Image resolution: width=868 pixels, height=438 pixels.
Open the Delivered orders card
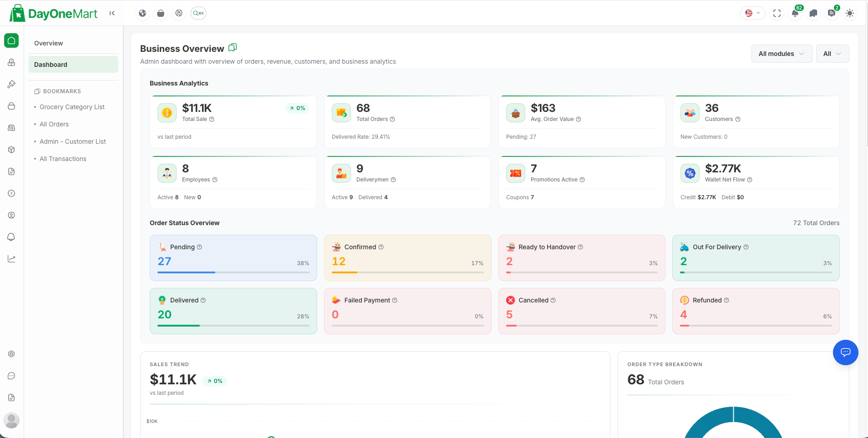(x=233, y=311)
